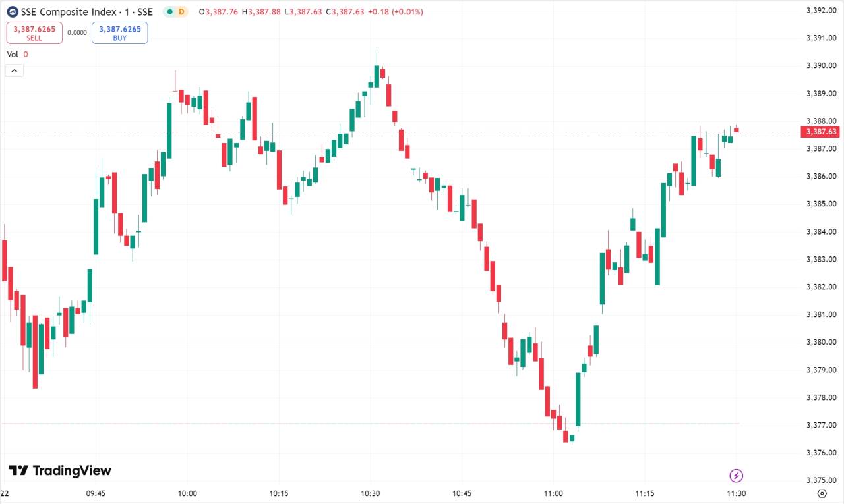
Task: Click the SELL 3,387.6265 button
Action: tap(34, 33)
